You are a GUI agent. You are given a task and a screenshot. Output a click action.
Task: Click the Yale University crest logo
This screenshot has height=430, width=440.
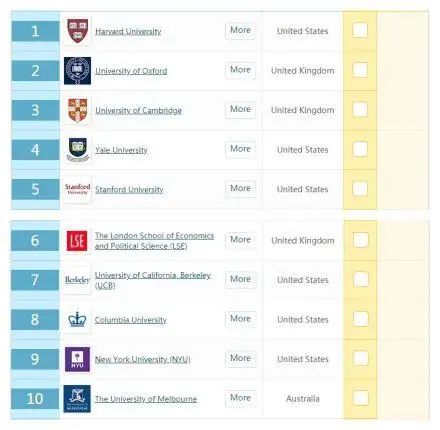point(77,150)
